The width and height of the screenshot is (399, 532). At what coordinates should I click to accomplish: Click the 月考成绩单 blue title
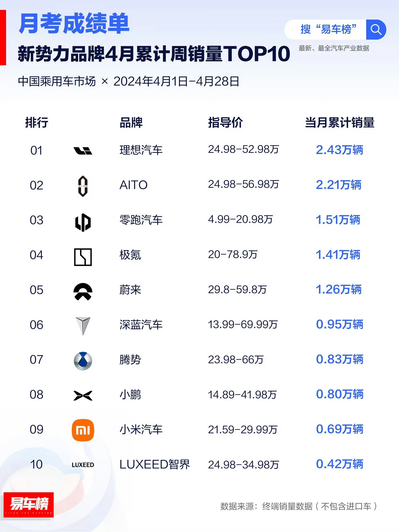[x=74, y=23]
